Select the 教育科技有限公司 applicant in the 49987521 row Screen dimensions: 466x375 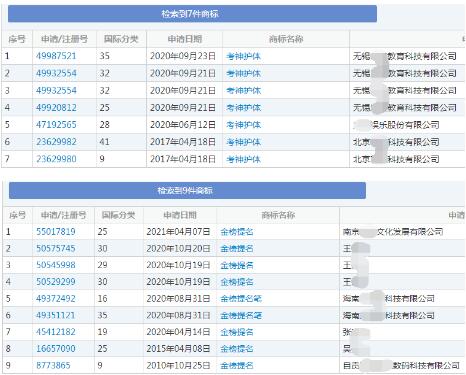[x=405, y=56]
